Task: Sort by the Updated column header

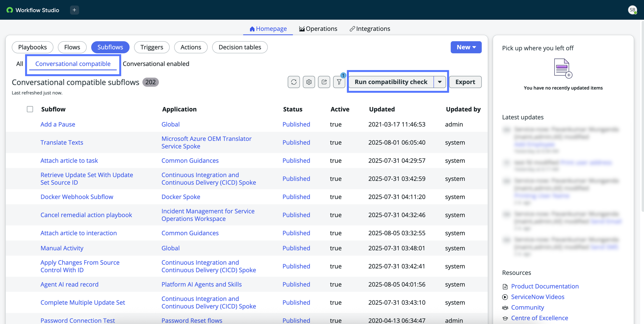Action: pos(382,109)
